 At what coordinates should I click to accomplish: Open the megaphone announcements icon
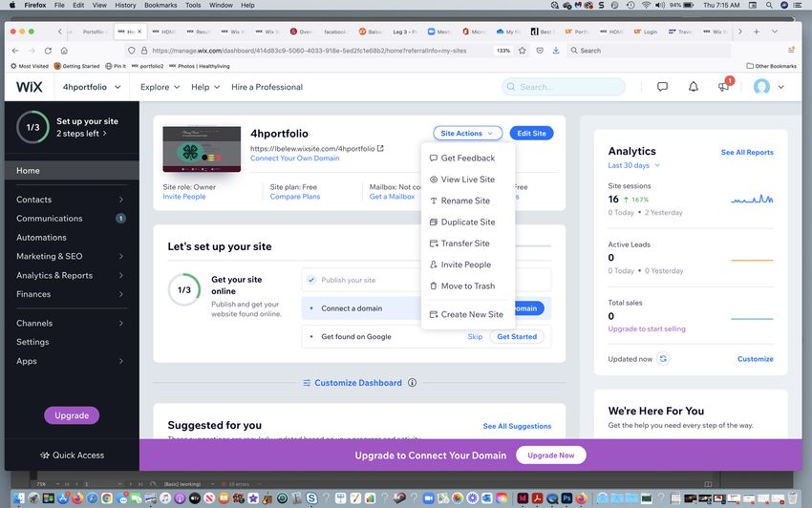click(x=724, y=87)
